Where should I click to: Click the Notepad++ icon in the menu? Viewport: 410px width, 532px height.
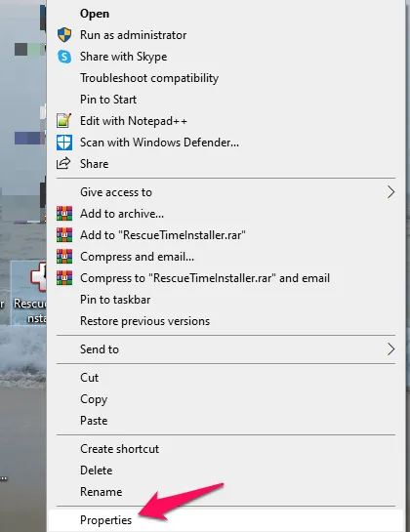64,121
